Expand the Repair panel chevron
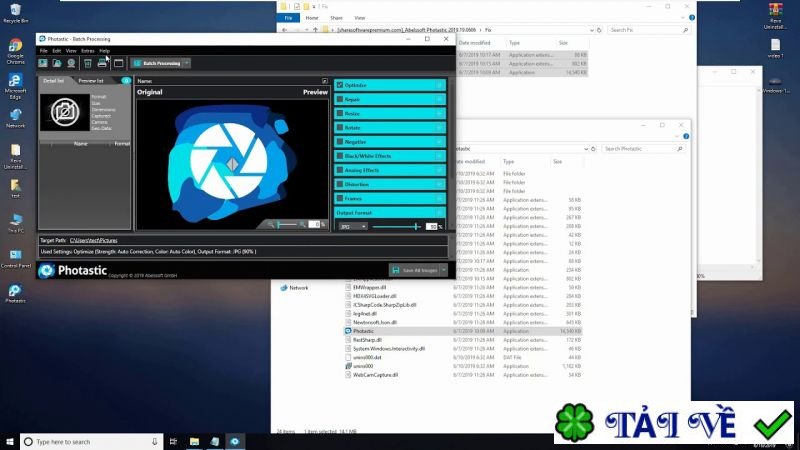800x450 pixels. (439, 99)
